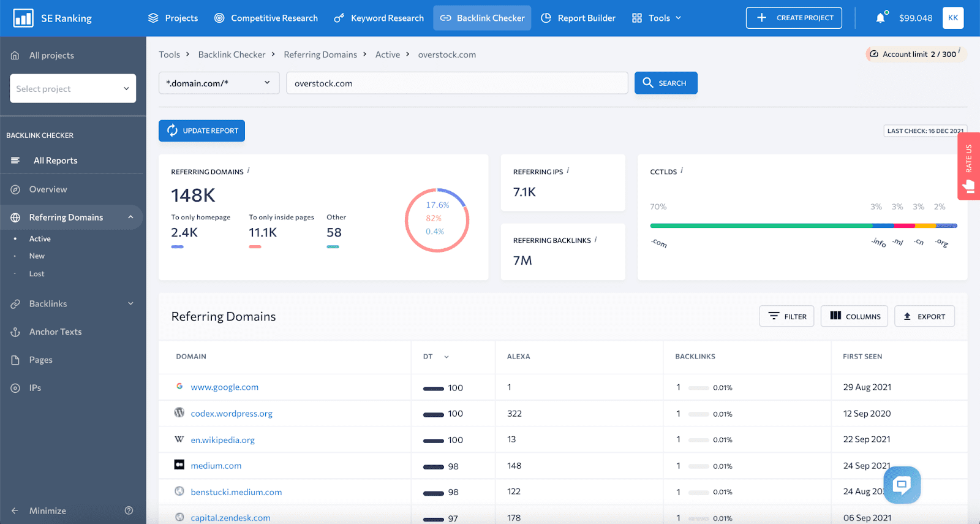
Task: Click the Medium favicon beside medium.com
Action: 179,465
